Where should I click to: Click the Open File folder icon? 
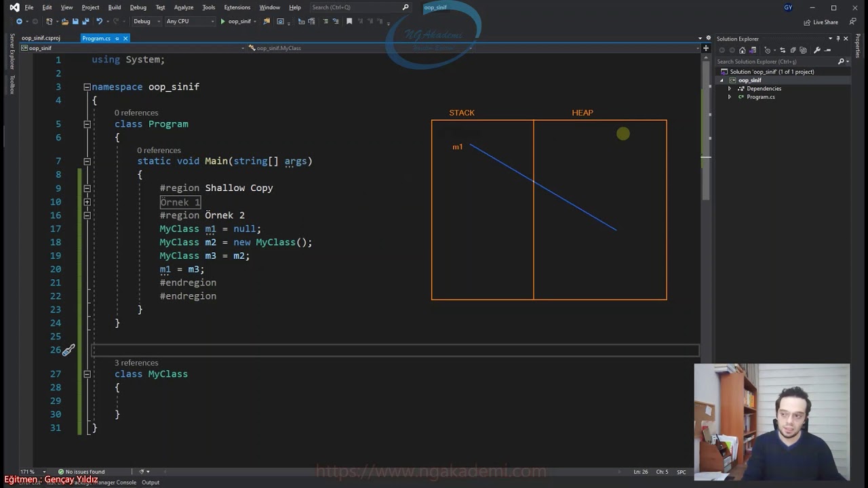tap(64, 21)
